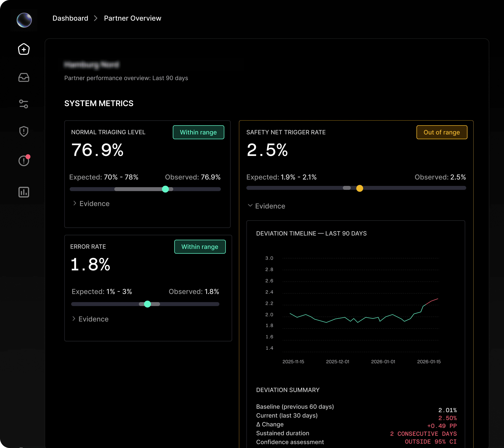This screenshot has height=448, width=504.
Task: Select Partner Overview breadcrumb item
Action: [x=132, y=18]
